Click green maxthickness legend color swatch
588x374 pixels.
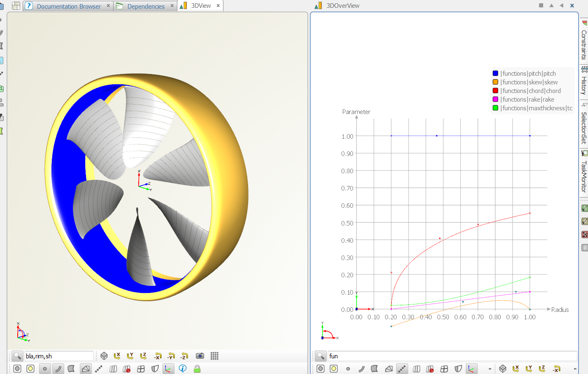(x=495, y=108)
